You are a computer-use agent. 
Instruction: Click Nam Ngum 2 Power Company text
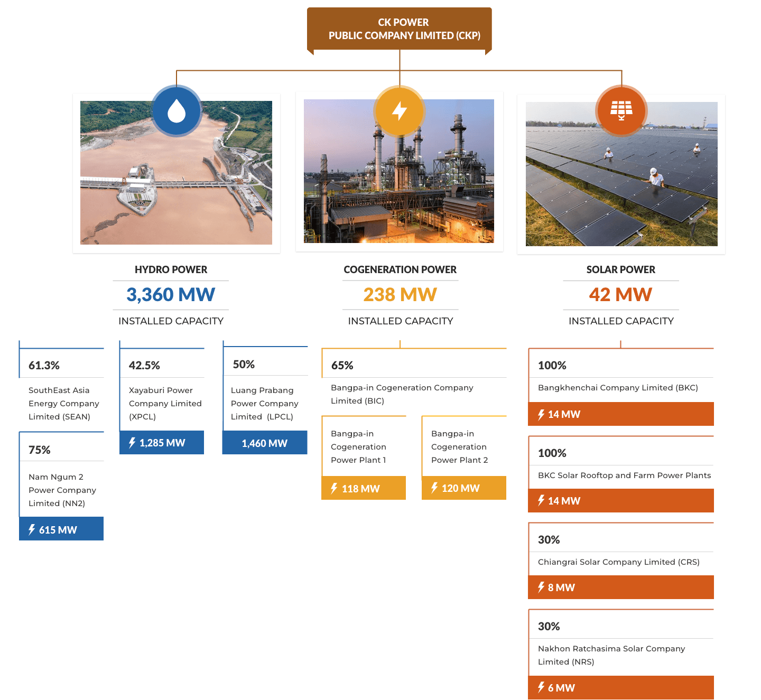62,490
